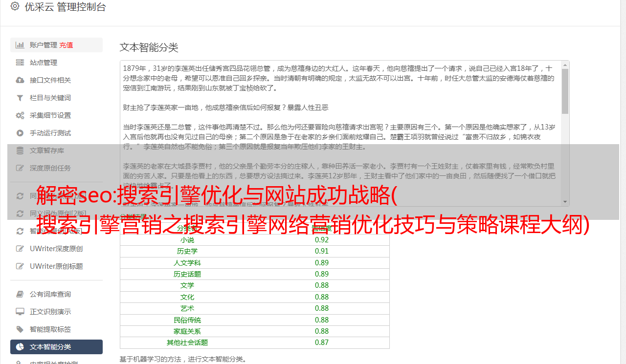Click the pie chart icon for 文本智能分类

pos(20,347)
